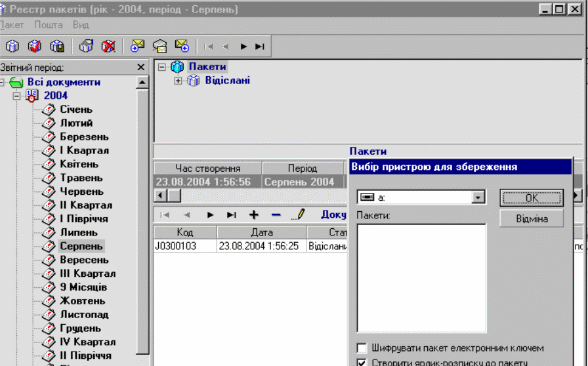The image size is (588, 366).
Task: Click the package with red X delete icon
Action: tap(108, 47)
